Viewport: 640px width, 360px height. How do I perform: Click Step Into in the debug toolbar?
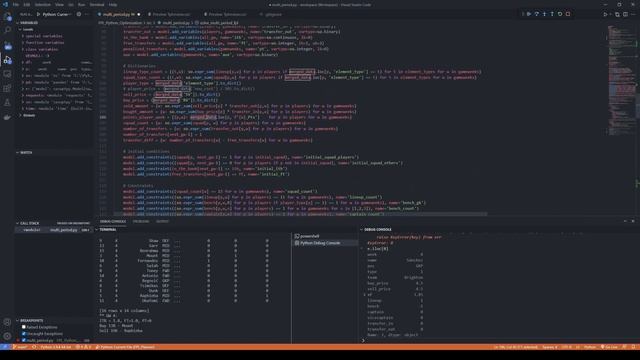544,14
